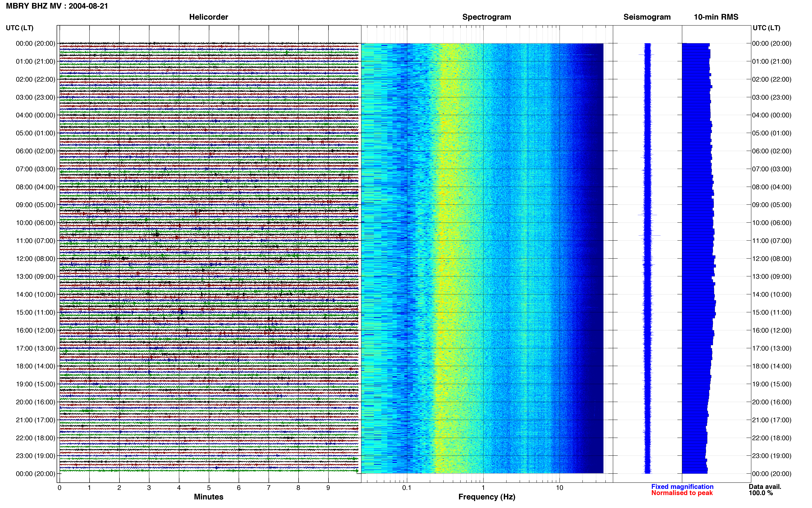Viewport: 812px width, 508px height.
Task: Click the 'Seismogram' panel heading
Action: pos(647,17)
